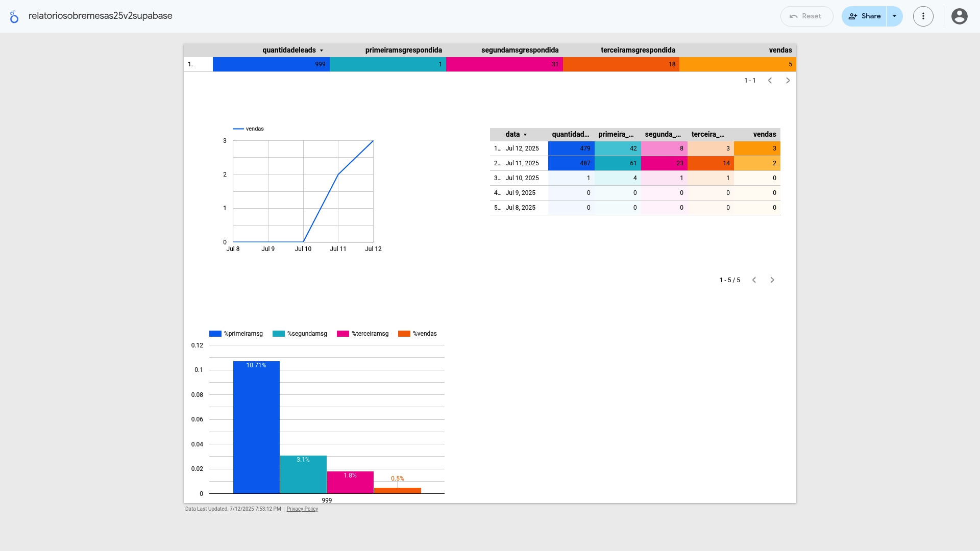Select the Jul 11, 2025 table row
980x551 pixels.
pyautogui.click(x=522, y=163)
